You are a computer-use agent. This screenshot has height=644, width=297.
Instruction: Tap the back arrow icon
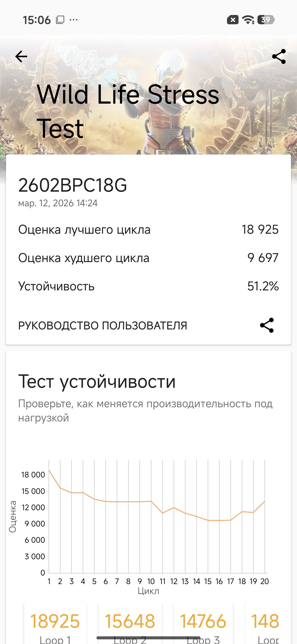point(21,56)
